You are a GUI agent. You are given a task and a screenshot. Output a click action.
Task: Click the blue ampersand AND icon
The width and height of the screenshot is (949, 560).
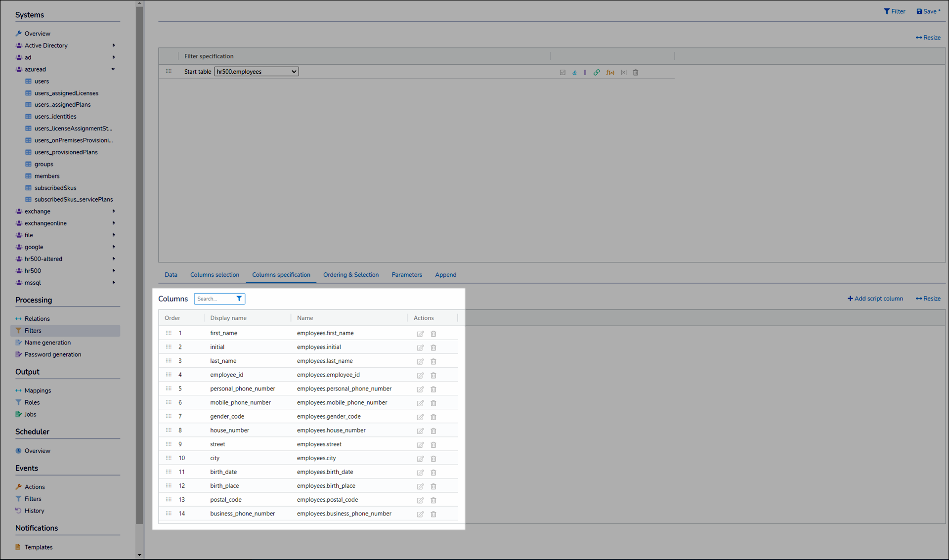point(574,73)
